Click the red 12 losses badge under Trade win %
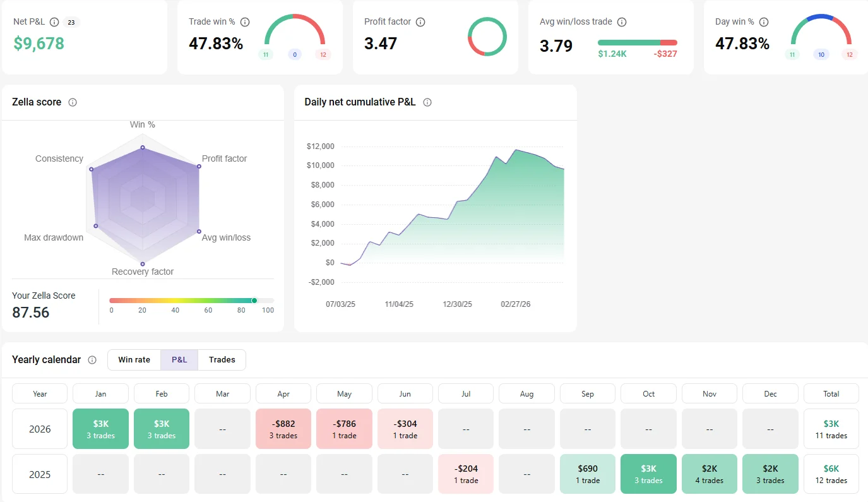This screenshot has width=868, height=502. (323, 55)
